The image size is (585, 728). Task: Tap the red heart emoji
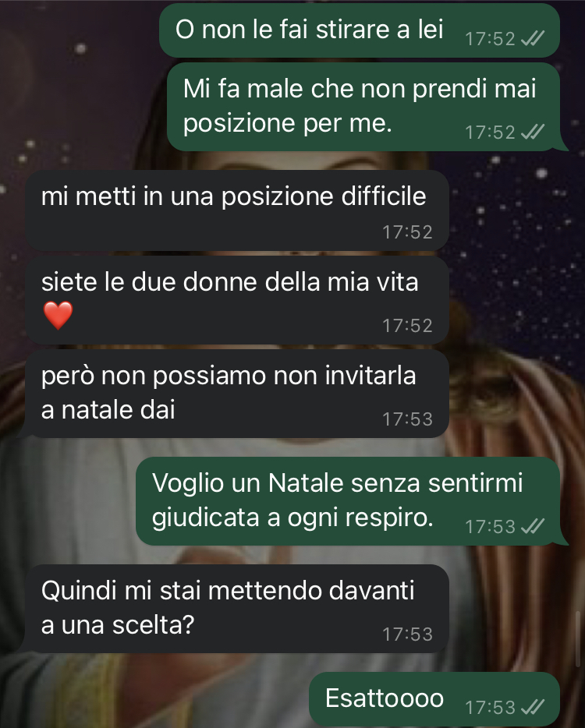coord(58,315)
